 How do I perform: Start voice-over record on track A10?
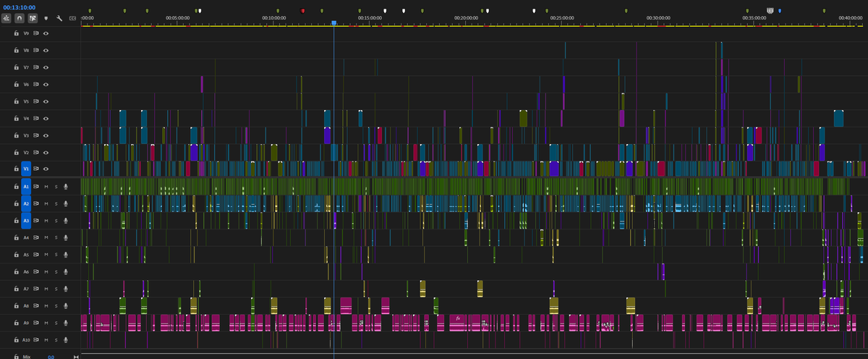tap(66, 340)
